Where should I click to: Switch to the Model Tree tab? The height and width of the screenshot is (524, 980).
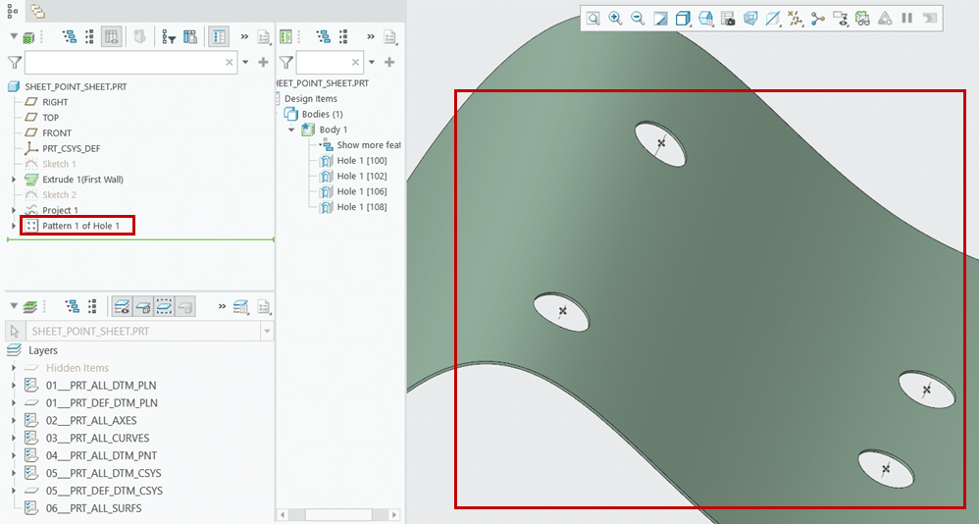12,11
